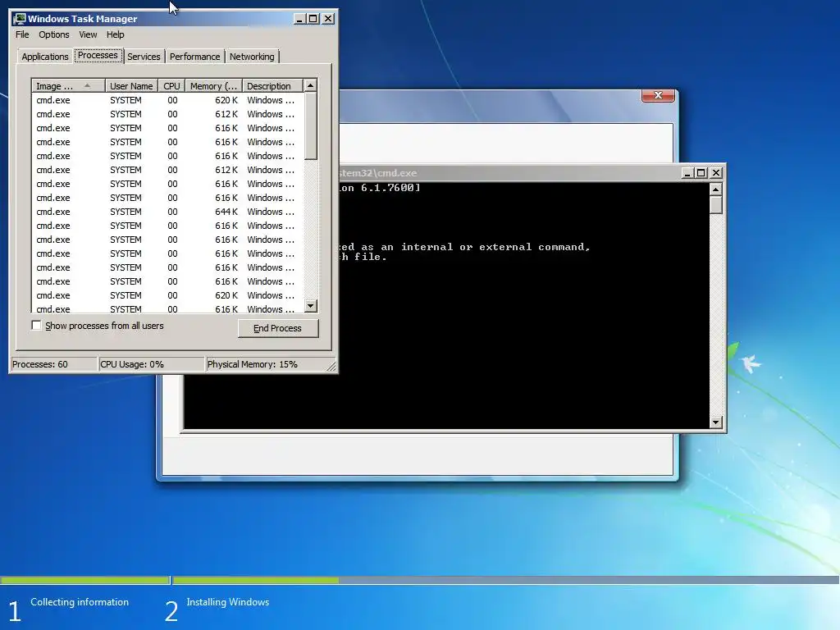This screenshot has height=630, width=840.
Task: Click cmd.exe console scroll up arrow
Action: pyautogui.click(x=715, y=189)
